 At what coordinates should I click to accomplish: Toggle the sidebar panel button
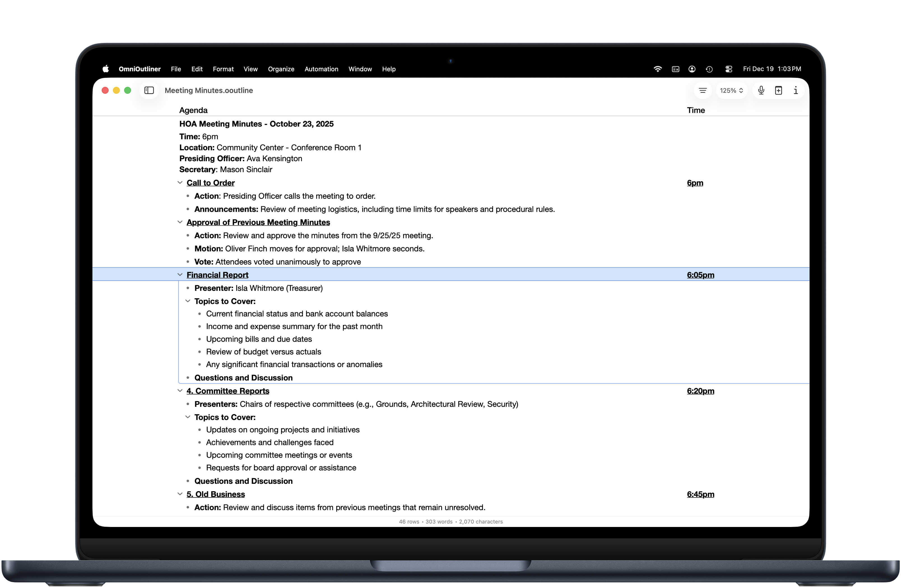(x=149, y=90)
